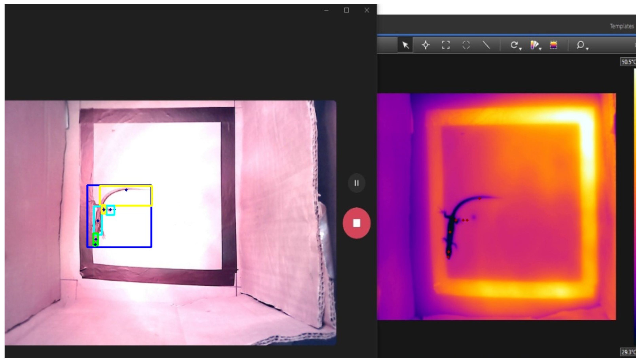Select the arrow pointer tool
This screenshot has height=364, width=643.
coord(405,45)
